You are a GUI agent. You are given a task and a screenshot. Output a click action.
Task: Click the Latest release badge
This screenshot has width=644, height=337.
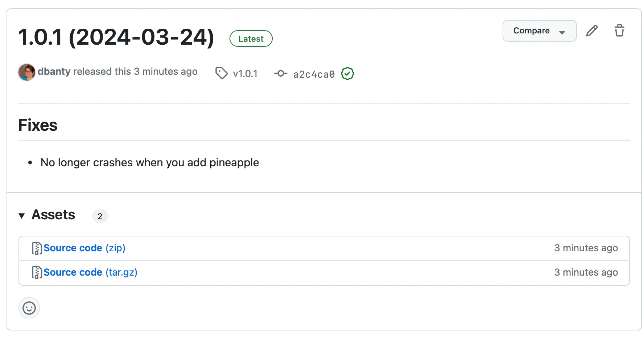(251, 38)
